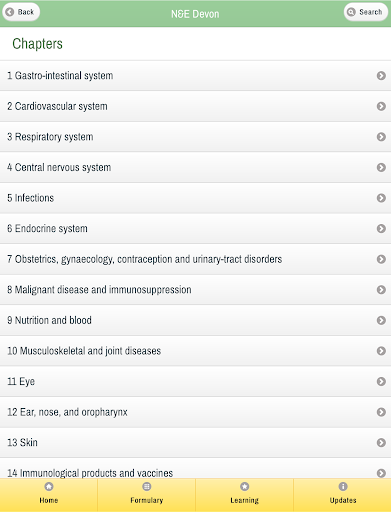Screen dimensions: 391x512
Task: Expand the Infections chapter chevron
Action: click(x=381, y=198)
